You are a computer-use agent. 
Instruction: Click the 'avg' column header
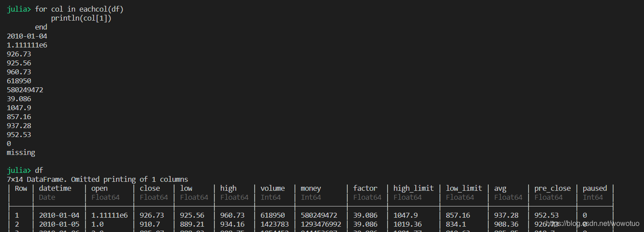click(500, 189)
